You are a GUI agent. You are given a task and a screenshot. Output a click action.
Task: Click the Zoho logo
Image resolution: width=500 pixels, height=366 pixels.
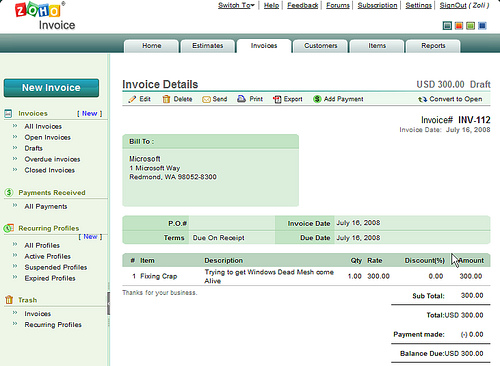pyautogui.click(x=38, y=10)
